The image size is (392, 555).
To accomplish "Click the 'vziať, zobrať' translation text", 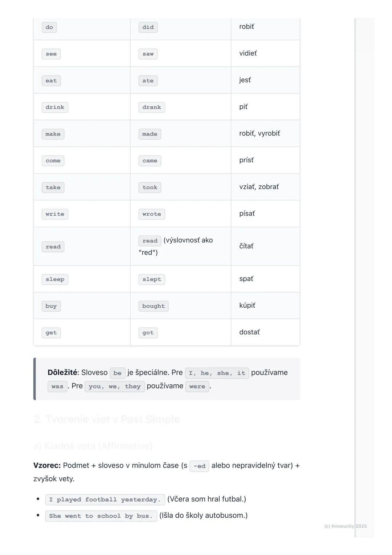I will coord(259,187).
